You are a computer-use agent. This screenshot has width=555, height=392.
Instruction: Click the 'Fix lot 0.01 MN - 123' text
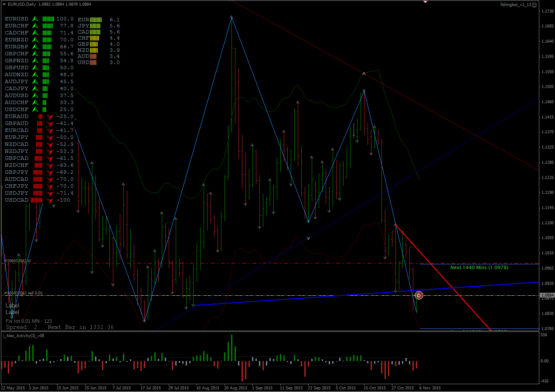click(29, 321)
